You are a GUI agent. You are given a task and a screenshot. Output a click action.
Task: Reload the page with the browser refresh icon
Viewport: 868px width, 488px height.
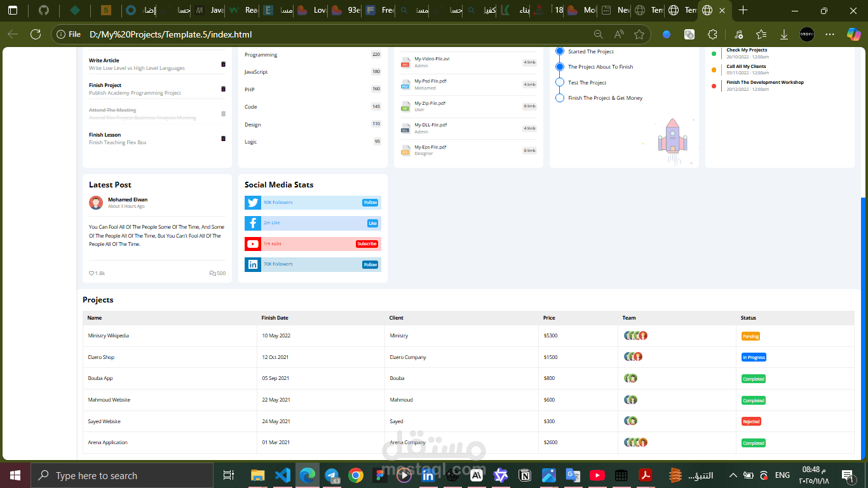36,34
